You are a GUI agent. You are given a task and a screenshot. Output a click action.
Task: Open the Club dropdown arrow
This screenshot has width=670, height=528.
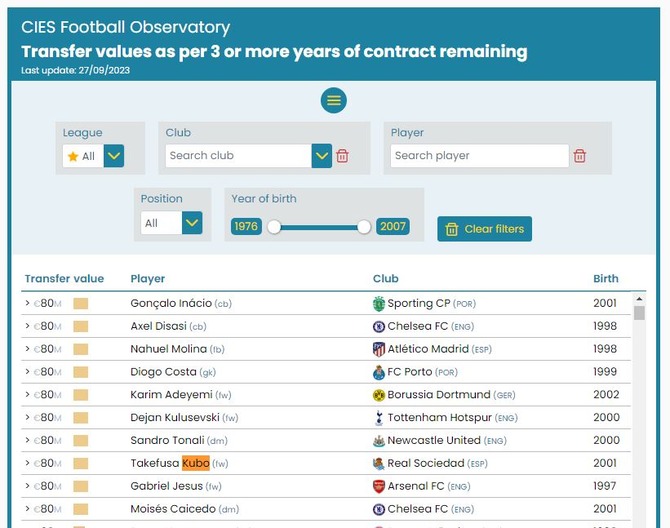[322, 156]
